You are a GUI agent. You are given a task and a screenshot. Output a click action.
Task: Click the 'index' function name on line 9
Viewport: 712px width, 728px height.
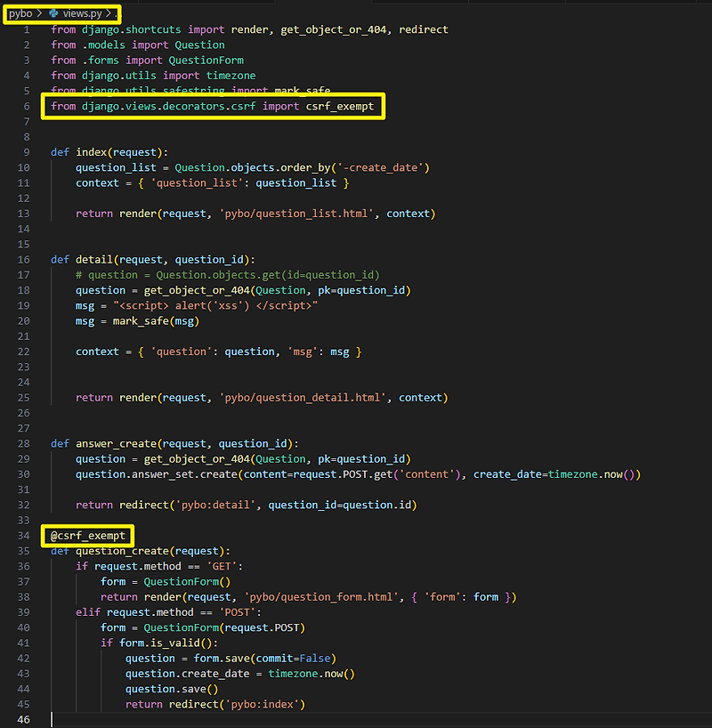pos(91,152)
